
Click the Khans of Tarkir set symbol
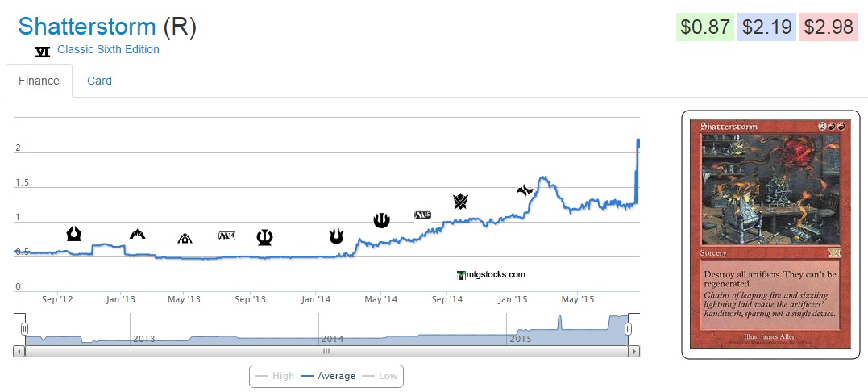point(460,201)
